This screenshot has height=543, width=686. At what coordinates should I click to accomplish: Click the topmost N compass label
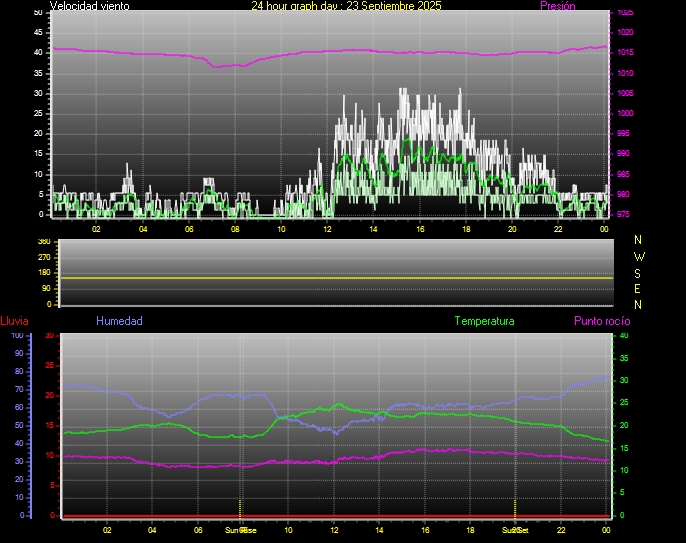click(639, 240)
